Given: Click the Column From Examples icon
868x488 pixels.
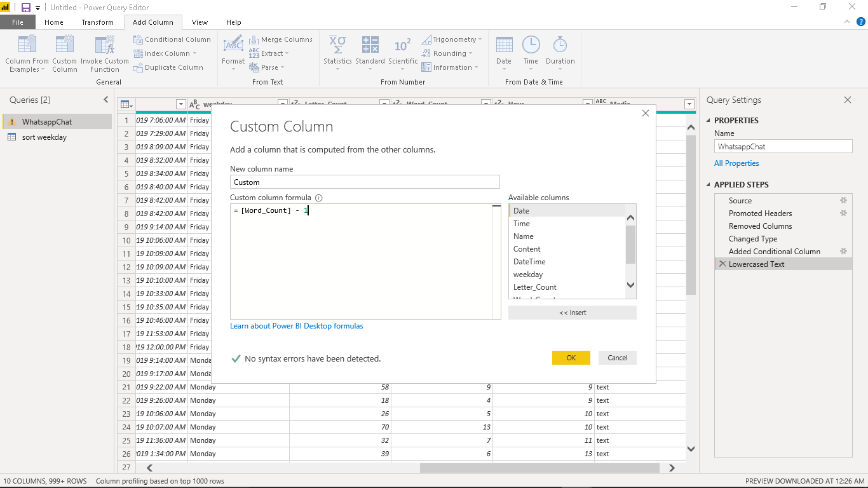Looking at the screenshot, I should tap(27, 45).
